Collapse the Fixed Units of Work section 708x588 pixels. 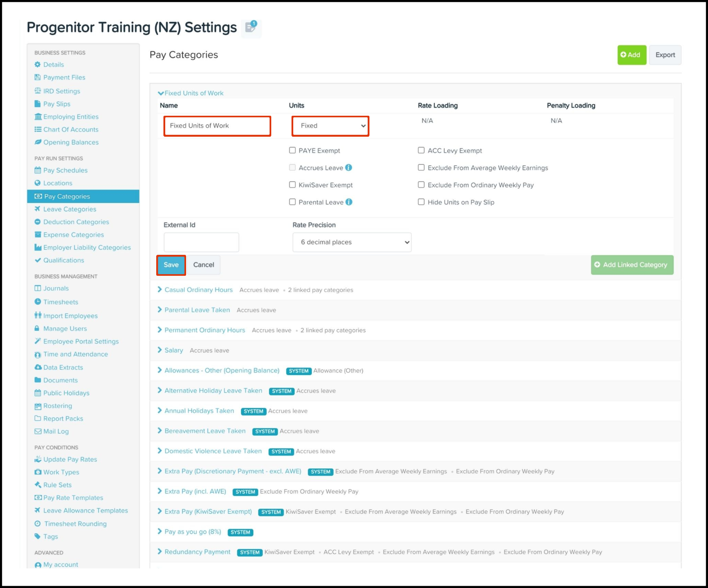point(191,93)
